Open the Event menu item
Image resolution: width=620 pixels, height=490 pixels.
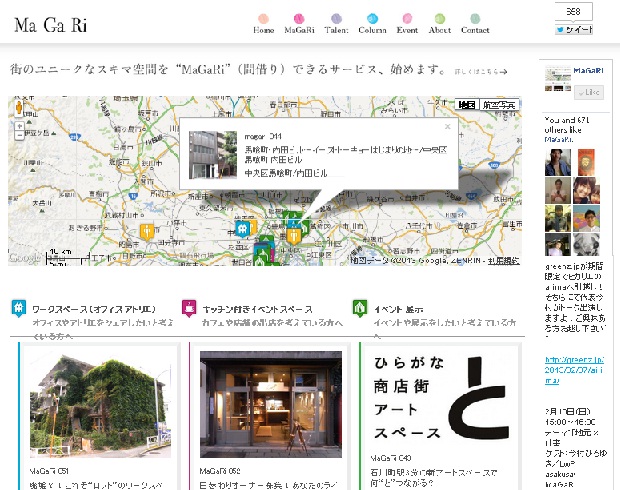click(x=407, y=30)
